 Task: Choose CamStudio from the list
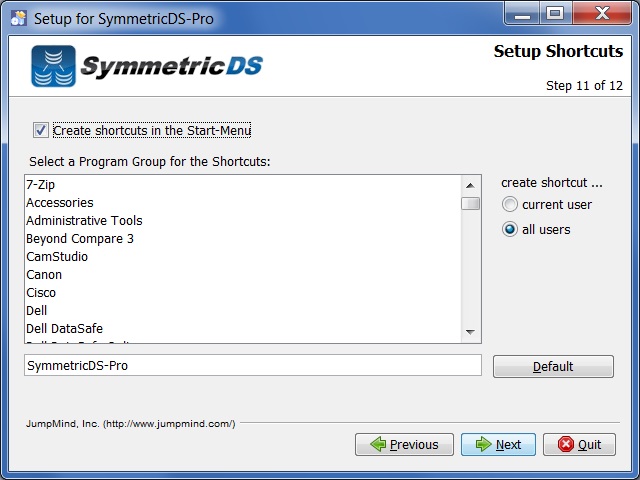[243, 256]
